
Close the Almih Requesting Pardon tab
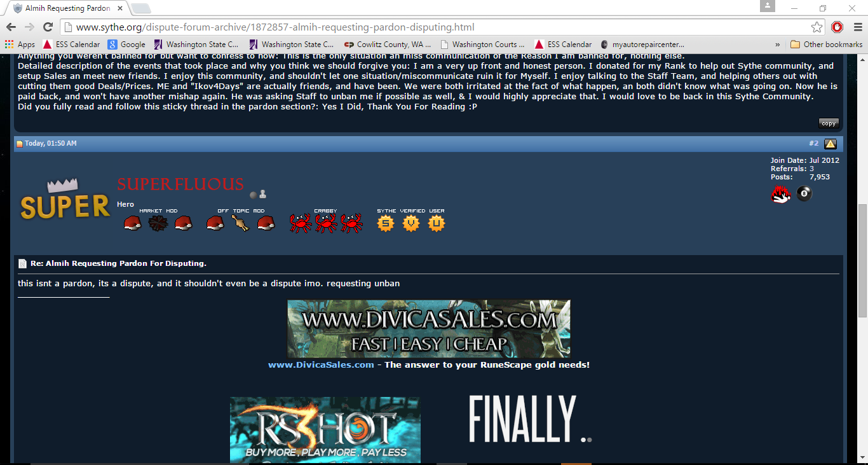coord(120,8)
